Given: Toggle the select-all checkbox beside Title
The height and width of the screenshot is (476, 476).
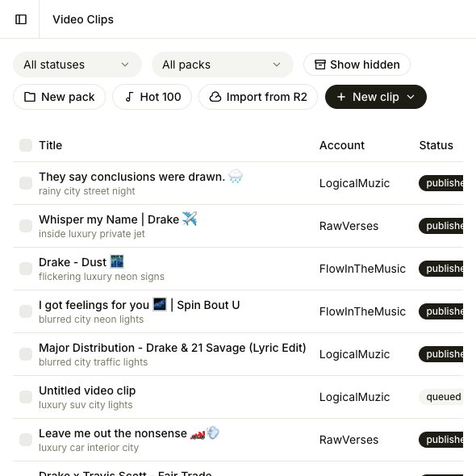Looking at the screenshot, I should [26, 145].
